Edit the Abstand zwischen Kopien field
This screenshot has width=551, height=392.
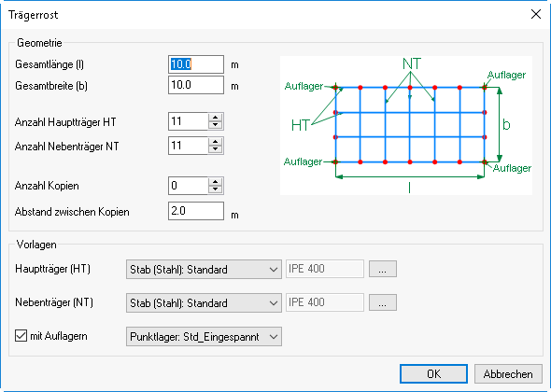[196, 211]
